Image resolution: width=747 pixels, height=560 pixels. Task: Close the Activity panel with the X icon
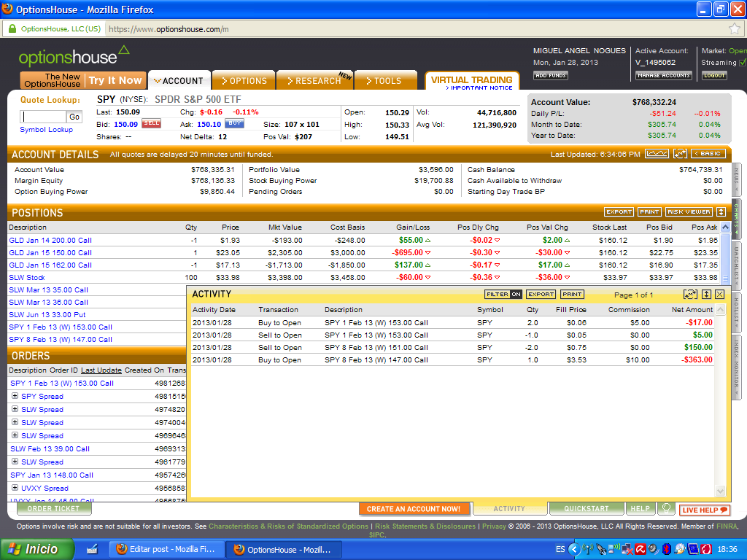click(x=720, y=295)
